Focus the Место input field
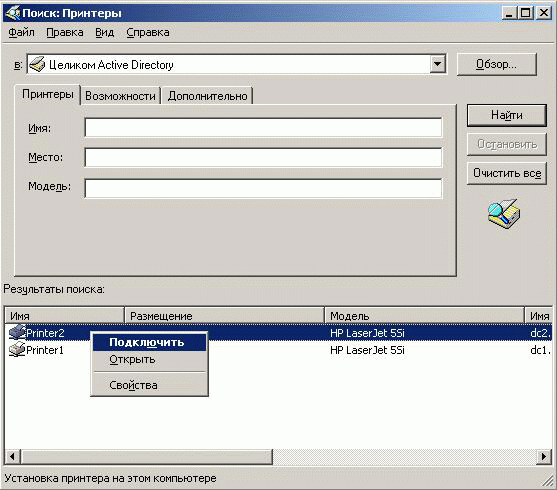 tap(263, 157)
